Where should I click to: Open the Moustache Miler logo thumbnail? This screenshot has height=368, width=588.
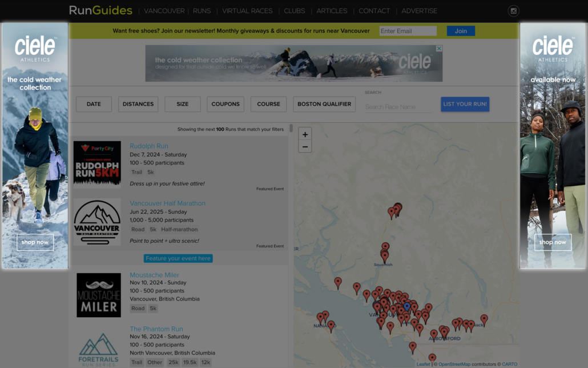click(99, 295)
